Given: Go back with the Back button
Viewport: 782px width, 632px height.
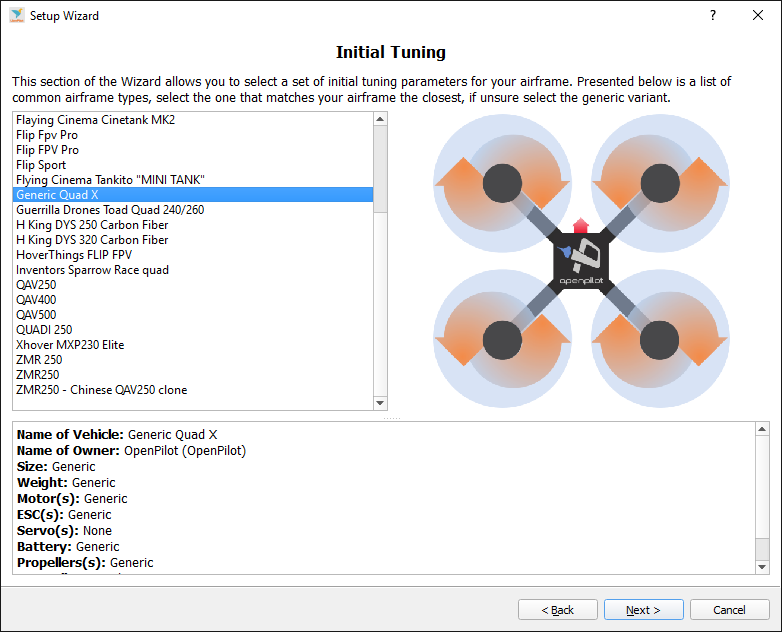Looking at the screenshot, I should [558, 610].
